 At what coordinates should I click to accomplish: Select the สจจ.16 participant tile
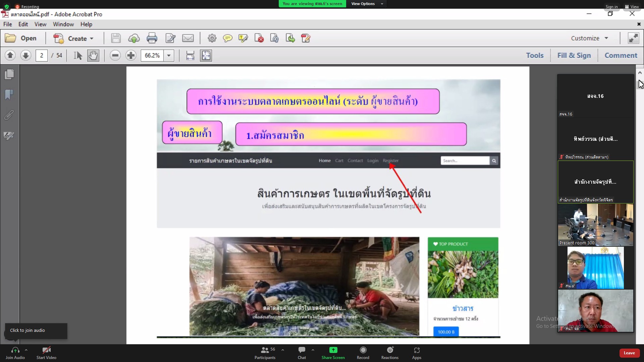595,96
